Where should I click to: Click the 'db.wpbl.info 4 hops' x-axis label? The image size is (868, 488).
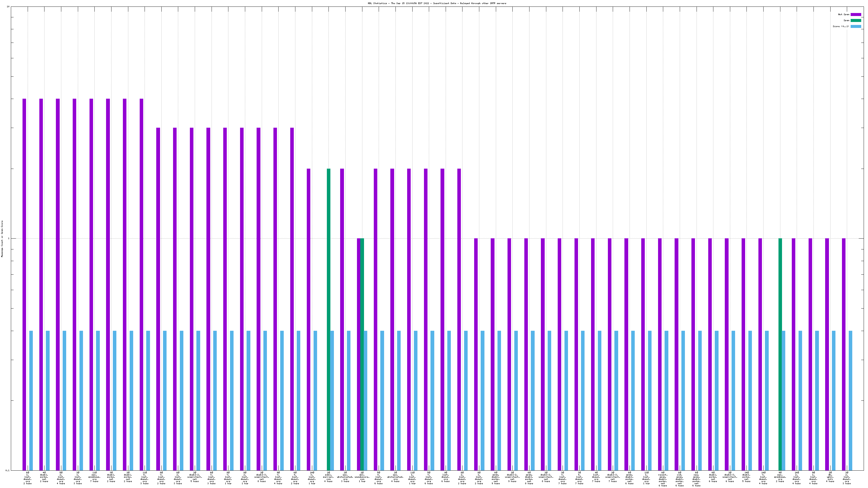tap(830, 477)
